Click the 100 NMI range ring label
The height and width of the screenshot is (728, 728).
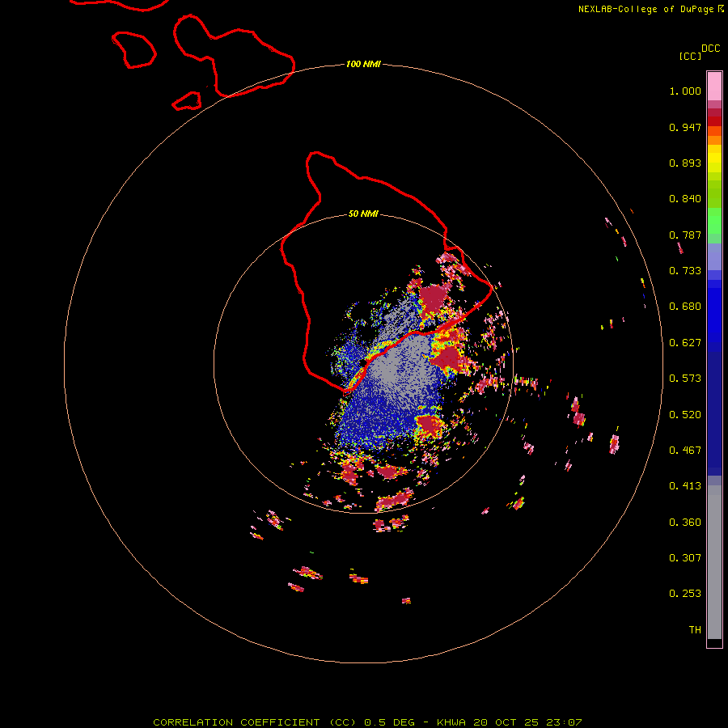coord(363,64)
